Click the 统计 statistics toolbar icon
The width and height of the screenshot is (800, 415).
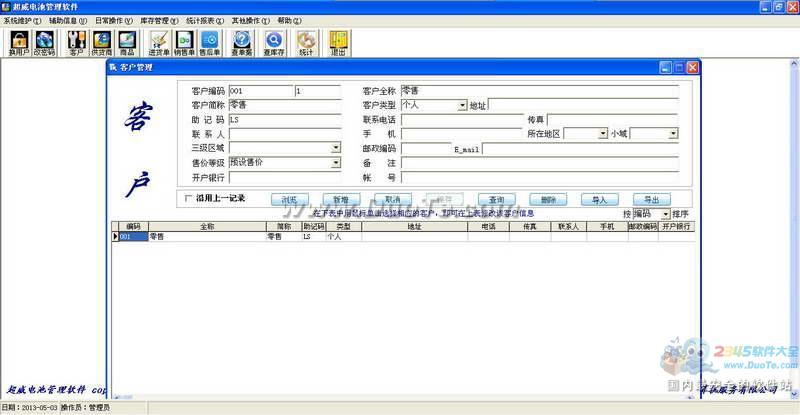(x=306, y=43)
